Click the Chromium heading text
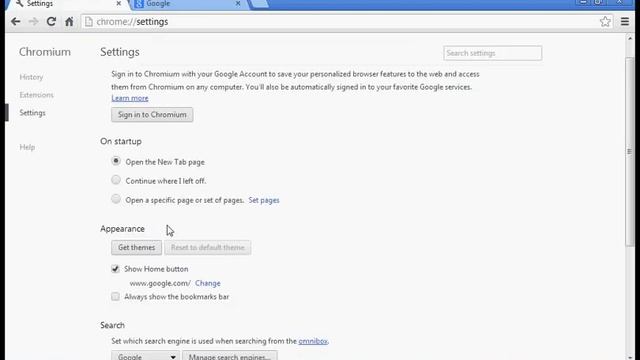The height and width of the screenshot is (360, 640). click(45, 52)
